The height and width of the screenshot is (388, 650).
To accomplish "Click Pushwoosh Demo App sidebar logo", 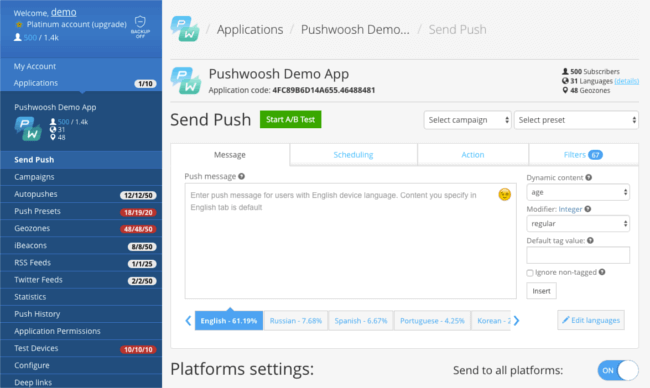I will point(28,129).
